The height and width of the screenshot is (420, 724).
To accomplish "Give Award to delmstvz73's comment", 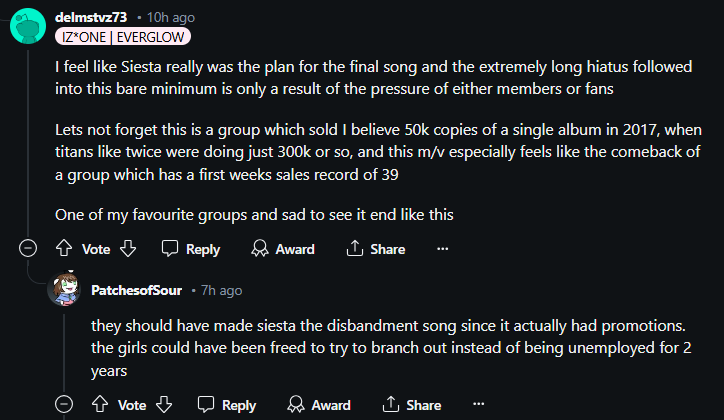I will tap(283, 249).
